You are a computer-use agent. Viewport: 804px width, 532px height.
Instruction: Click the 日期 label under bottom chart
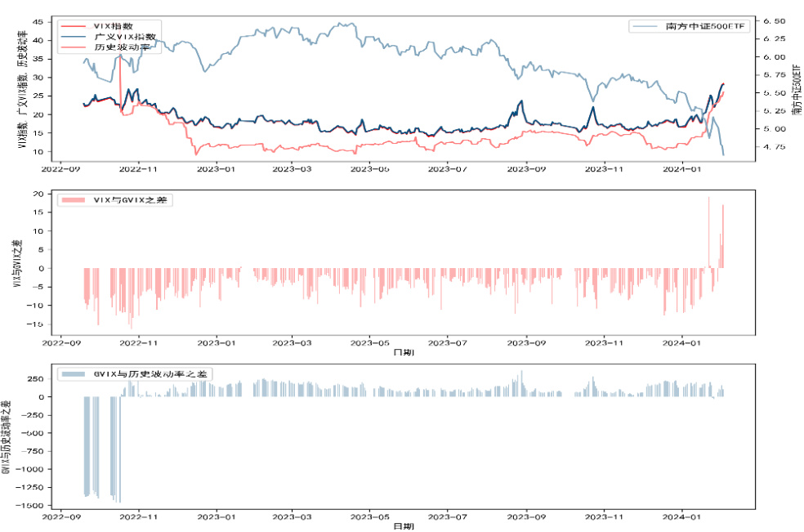pos(404,526)
